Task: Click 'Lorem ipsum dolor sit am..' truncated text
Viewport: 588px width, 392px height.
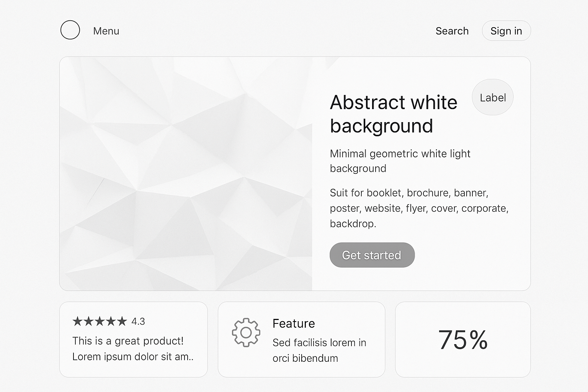Action: (133, 356)
